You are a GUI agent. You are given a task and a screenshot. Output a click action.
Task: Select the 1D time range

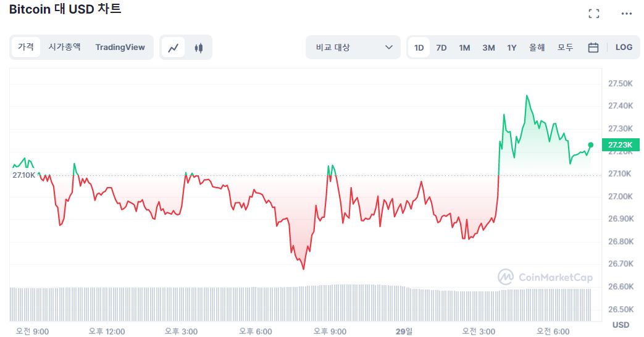419,48
